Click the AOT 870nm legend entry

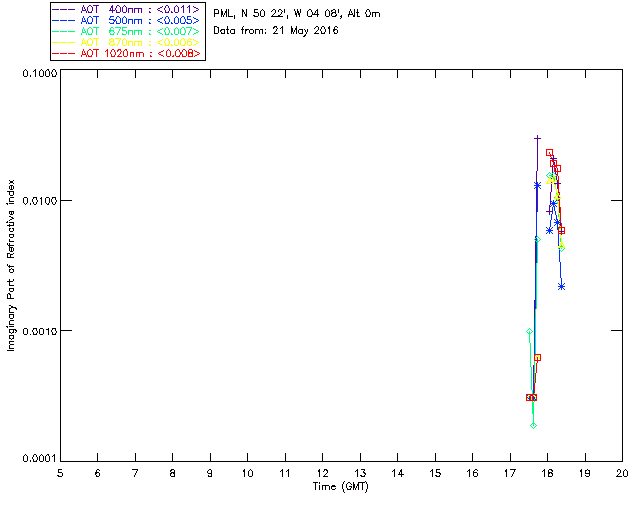point(127,42)
